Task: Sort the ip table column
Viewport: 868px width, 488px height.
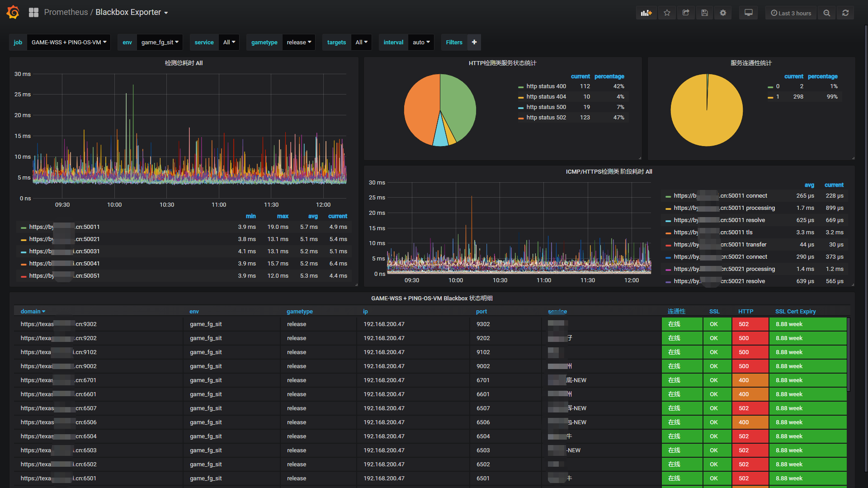Action: click(365, 311)
